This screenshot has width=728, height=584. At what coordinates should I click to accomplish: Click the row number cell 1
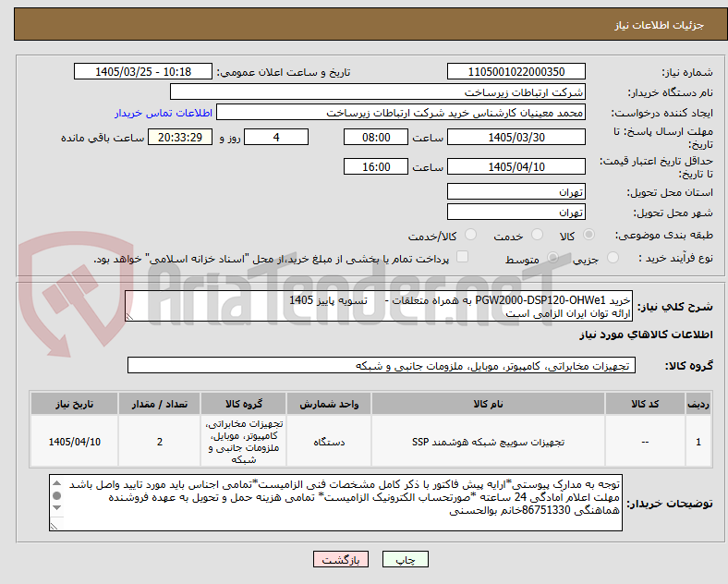698,442
